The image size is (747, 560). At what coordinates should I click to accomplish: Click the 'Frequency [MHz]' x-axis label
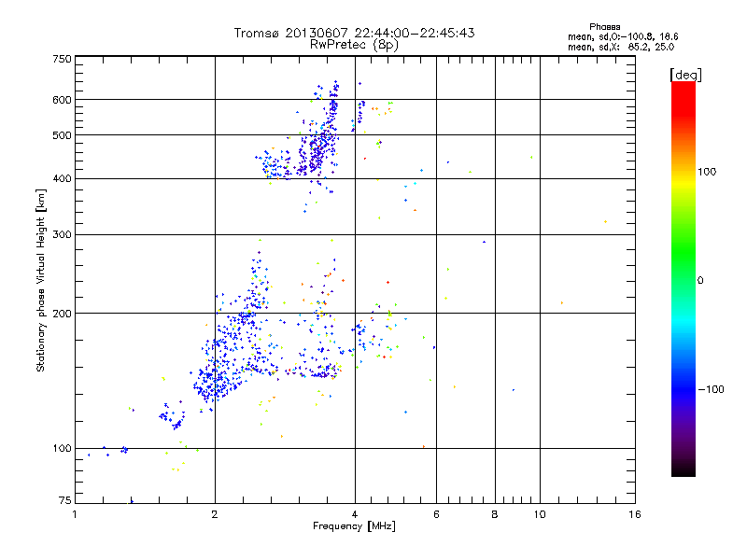354,526
